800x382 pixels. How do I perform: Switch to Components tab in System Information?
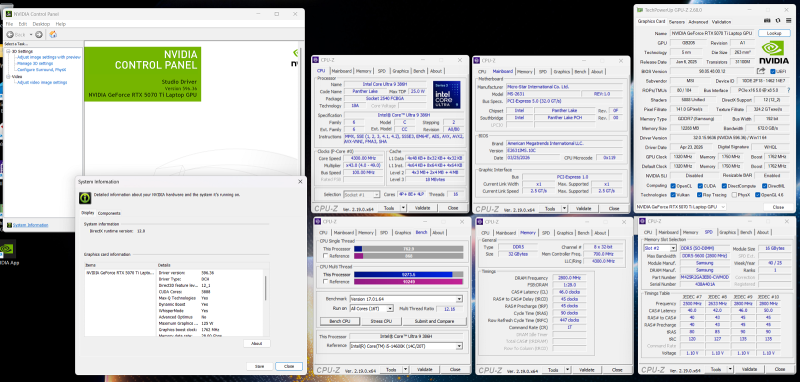[109, 213]
